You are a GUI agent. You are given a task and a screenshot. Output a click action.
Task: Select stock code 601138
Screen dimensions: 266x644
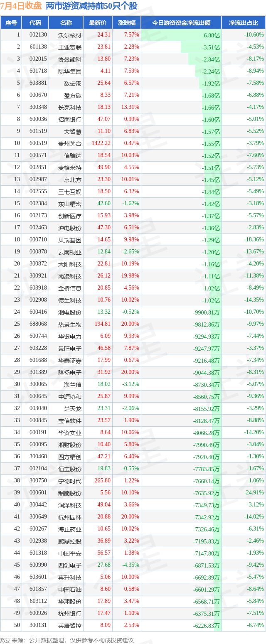[38, 47]
